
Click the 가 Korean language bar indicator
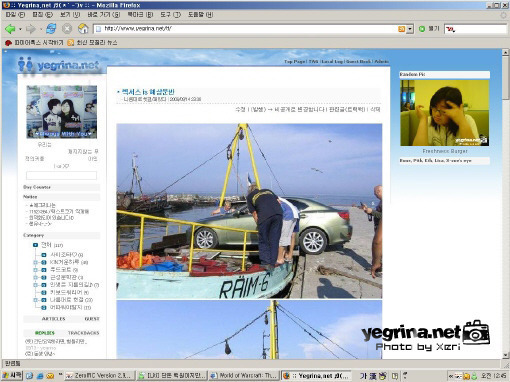point(363,376)
